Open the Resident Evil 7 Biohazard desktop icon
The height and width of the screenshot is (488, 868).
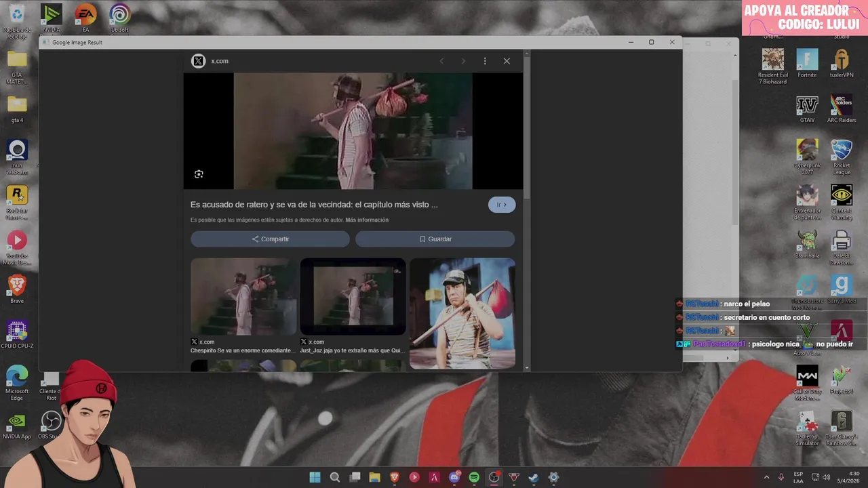pyautogui.click(x=773, y=66)
